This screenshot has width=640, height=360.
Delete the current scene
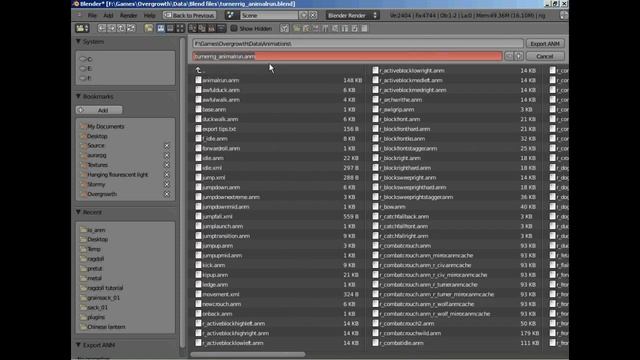[x=313, y=15]
